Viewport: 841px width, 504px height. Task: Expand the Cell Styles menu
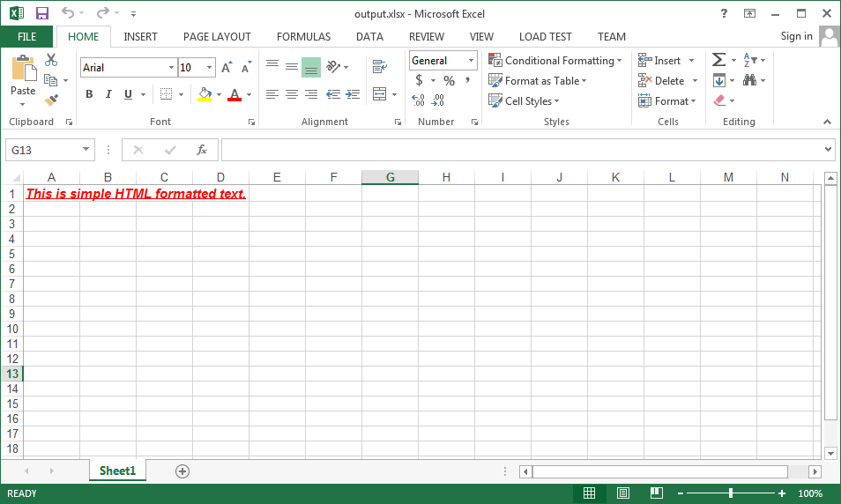pyautogui.click(x=524, y=100)
